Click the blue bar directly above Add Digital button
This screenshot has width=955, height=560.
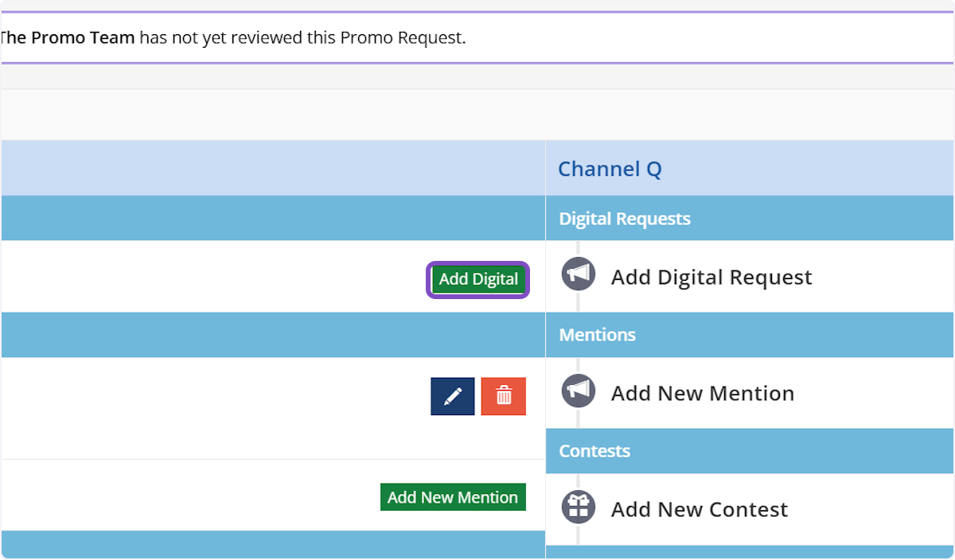coord(272,219)
